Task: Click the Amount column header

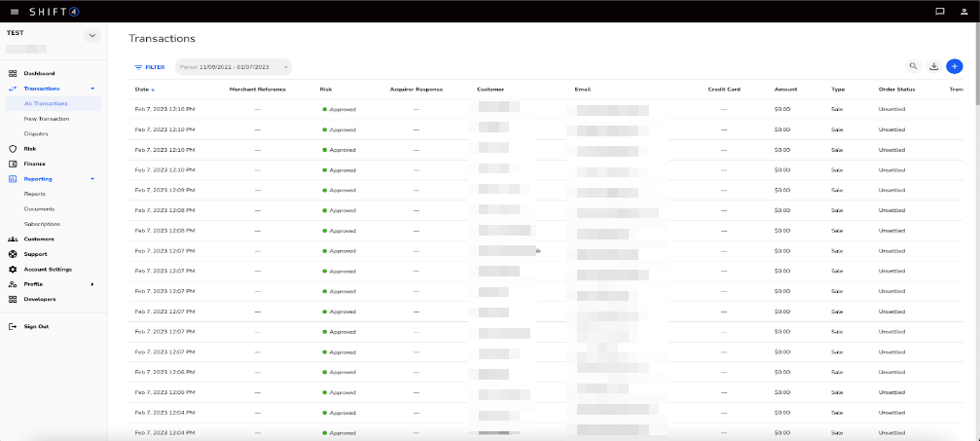Action: (785, 90)
